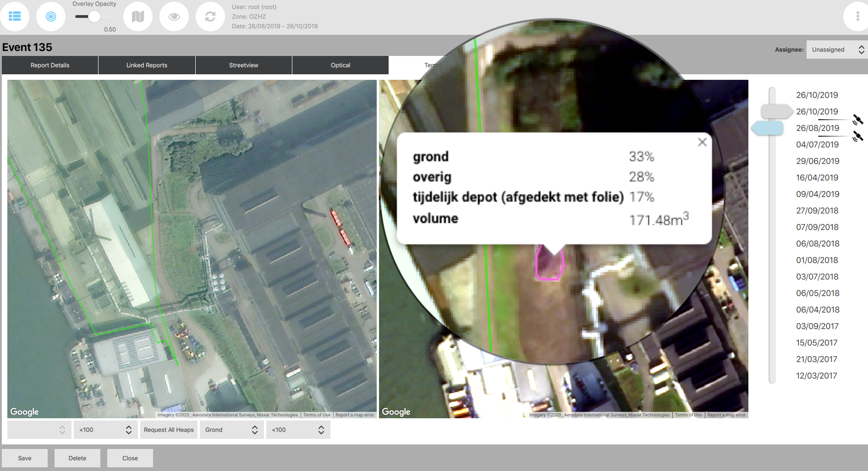Close the heap details popup

click(x=702, y=142)
